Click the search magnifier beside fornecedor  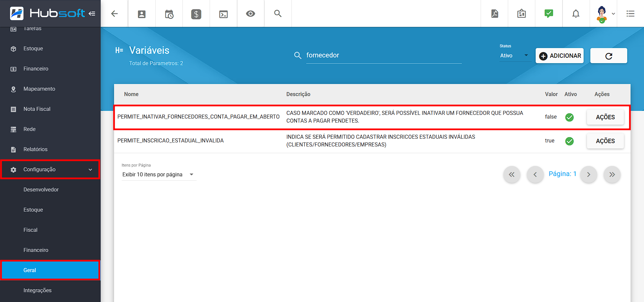(298, 55)
